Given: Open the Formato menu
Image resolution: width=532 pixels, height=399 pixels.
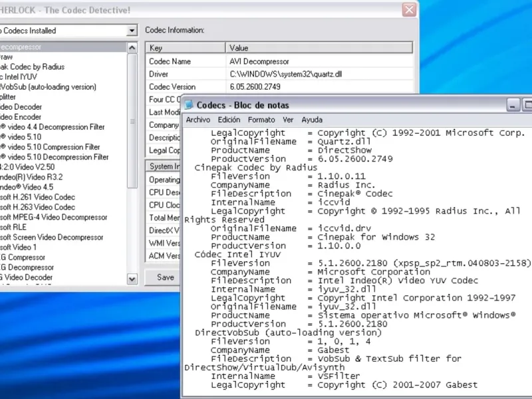Looking at the screenshot, I should tap(261, 120).
